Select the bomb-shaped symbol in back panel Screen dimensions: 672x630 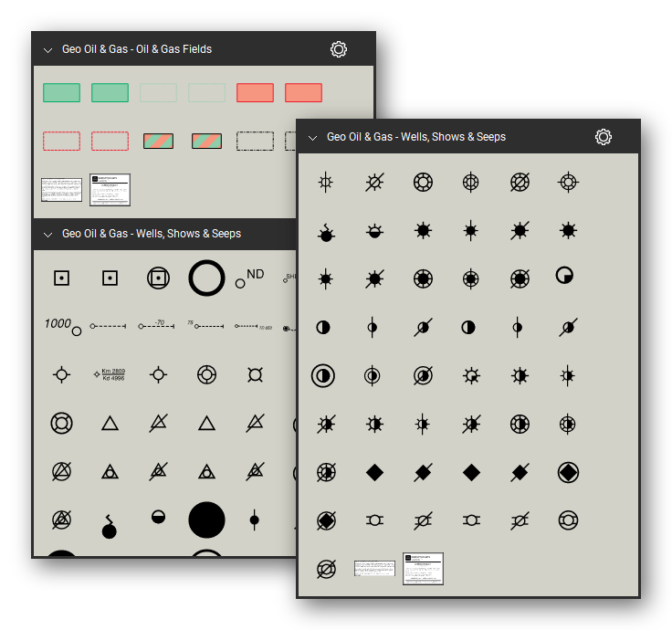110,527
